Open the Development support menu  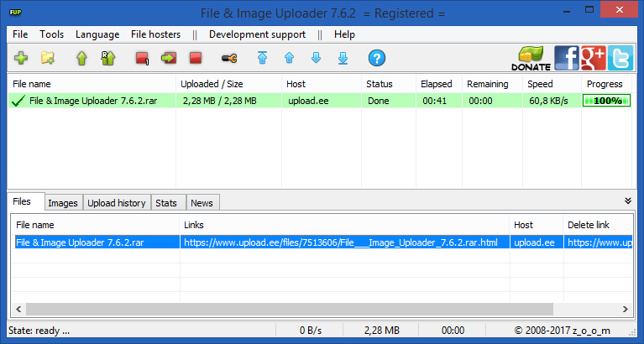(x=257, y=34)
